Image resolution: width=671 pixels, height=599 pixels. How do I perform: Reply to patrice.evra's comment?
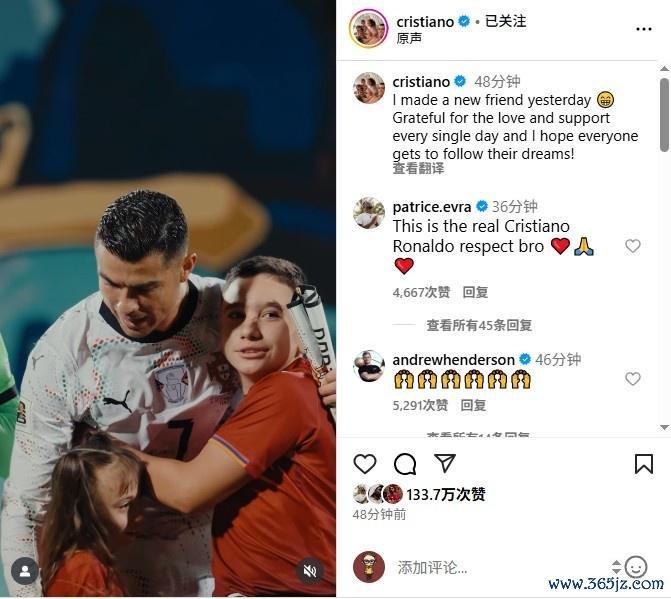475,292
